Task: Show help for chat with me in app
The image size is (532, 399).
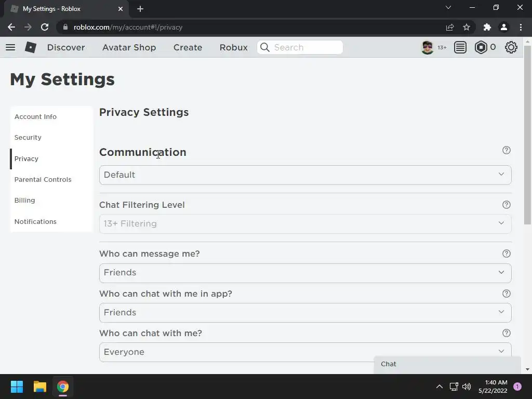Action: (506, 294)
